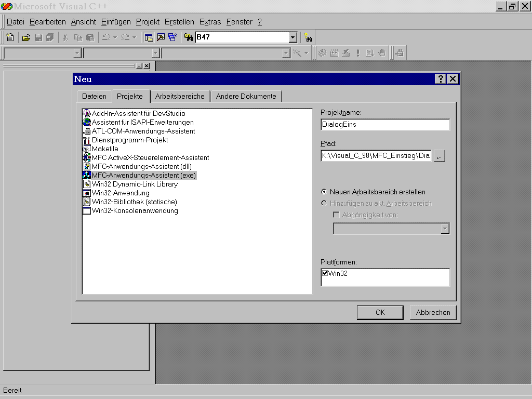Click the path browse ... button
Viewport: 532px width, 399px height.
pyautogui.click(x=440, y=156)
